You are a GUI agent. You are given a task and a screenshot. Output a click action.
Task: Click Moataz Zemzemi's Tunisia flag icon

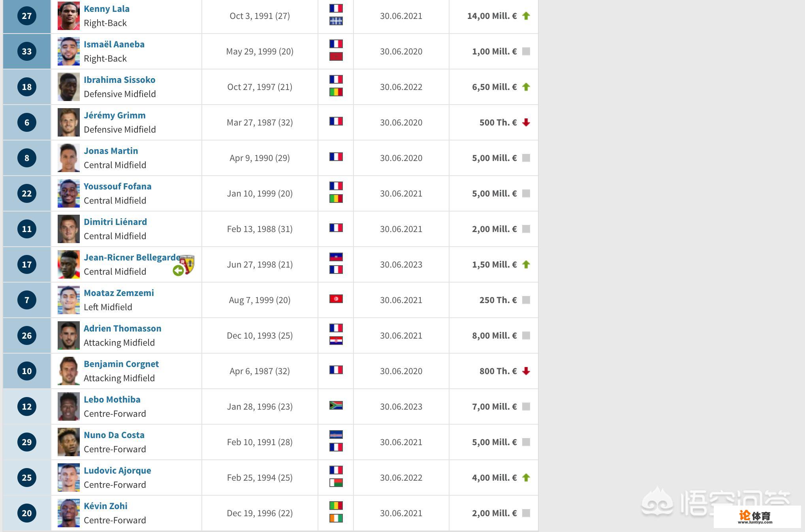click(336, 299)
